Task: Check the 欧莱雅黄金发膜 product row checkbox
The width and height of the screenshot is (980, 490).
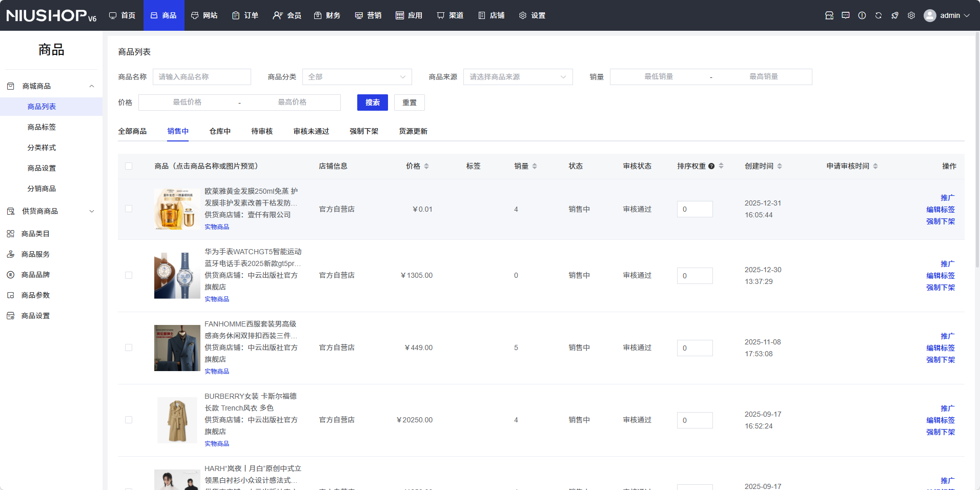Action: [x=129, y=209]
